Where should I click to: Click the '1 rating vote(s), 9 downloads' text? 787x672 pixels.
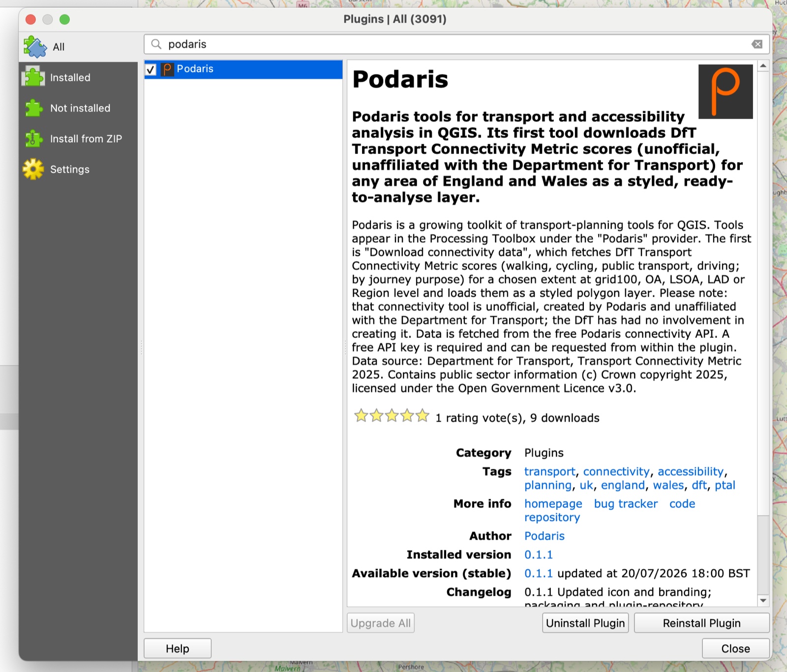(517, 418)
